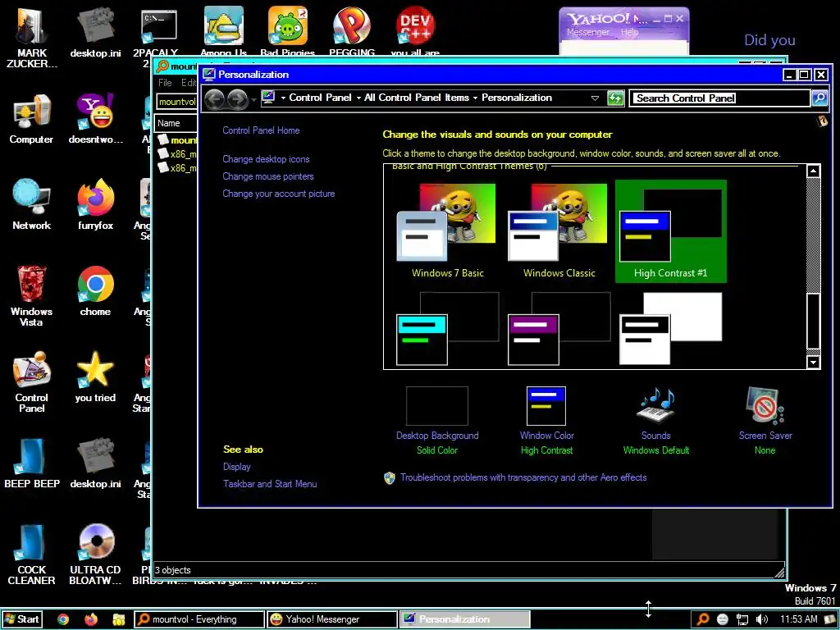This screenshot has width=840, height=630.
Task: Switch to mountvol - Everything taskbar button
Action: (199, 619)
